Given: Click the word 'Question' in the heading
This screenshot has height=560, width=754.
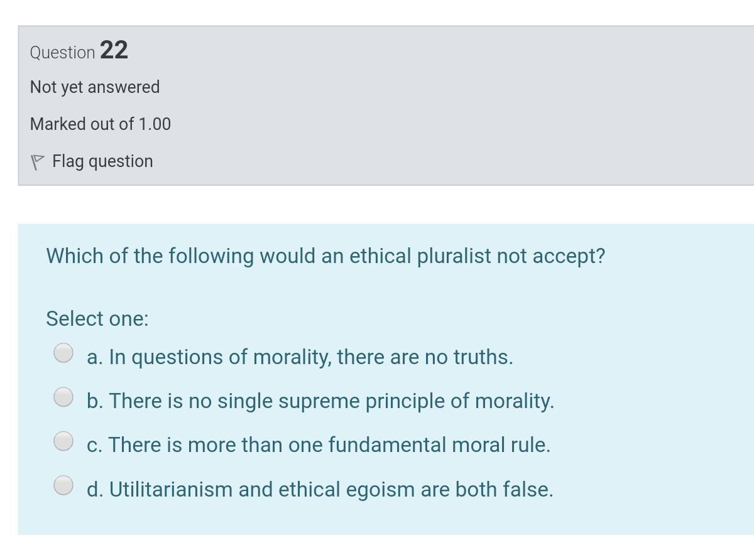Looking at the screenshot, I should [x=63, y=52].
